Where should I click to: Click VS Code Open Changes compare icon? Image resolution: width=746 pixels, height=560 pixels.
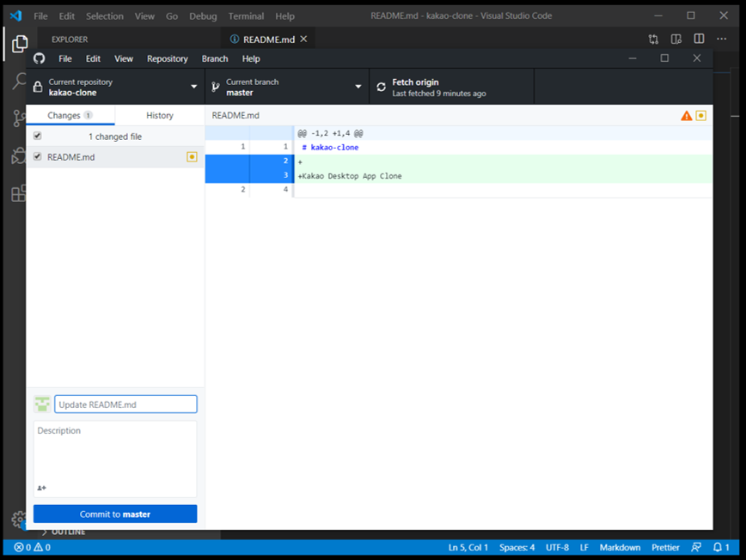click(x=653, y=39)
